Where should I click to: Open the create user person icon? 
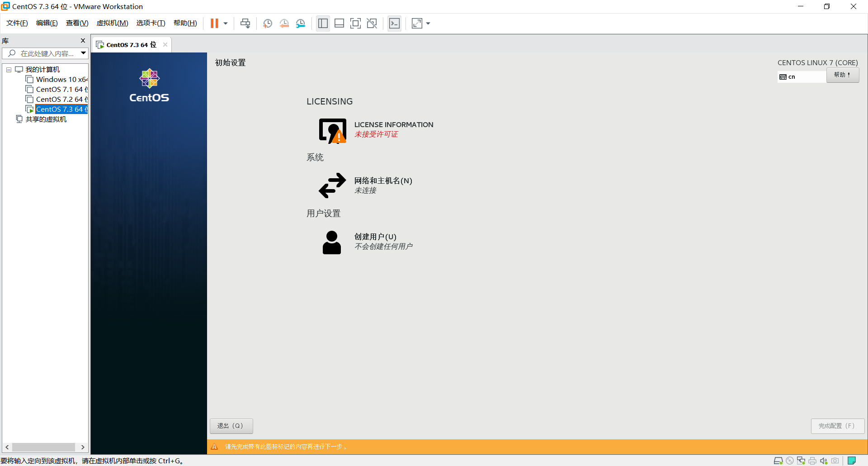[332, 243]
